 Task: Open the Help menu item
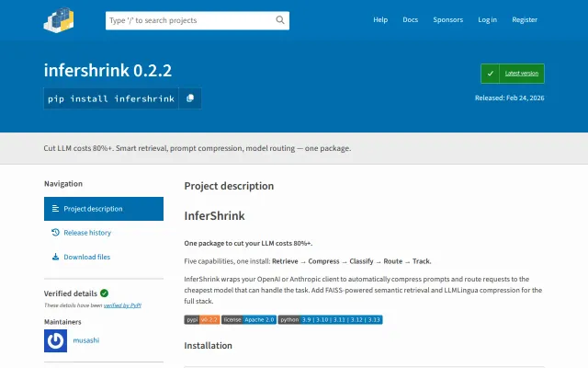pos(380,20)
